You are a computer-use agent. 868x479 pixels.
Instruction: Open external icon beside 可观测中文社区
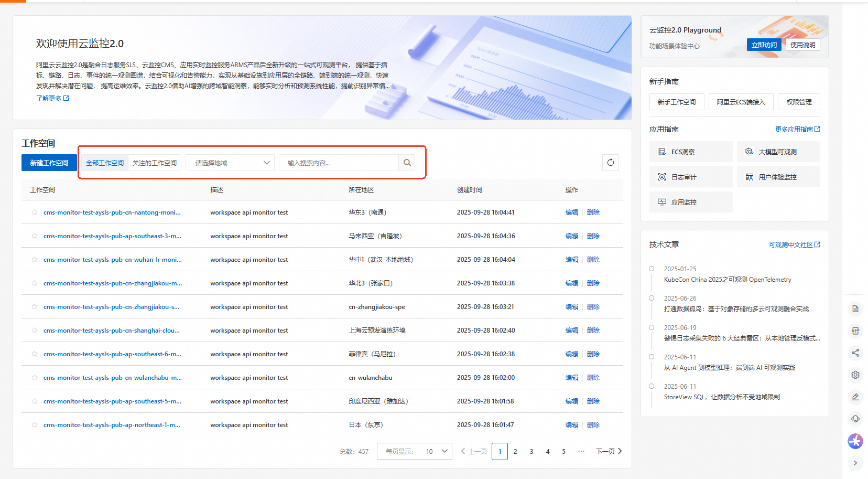[x=817, y=244]
